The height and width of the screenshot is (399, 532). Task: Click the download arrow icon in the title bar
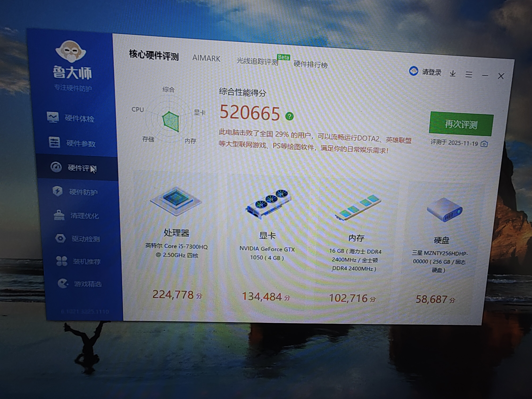point(453,73)
